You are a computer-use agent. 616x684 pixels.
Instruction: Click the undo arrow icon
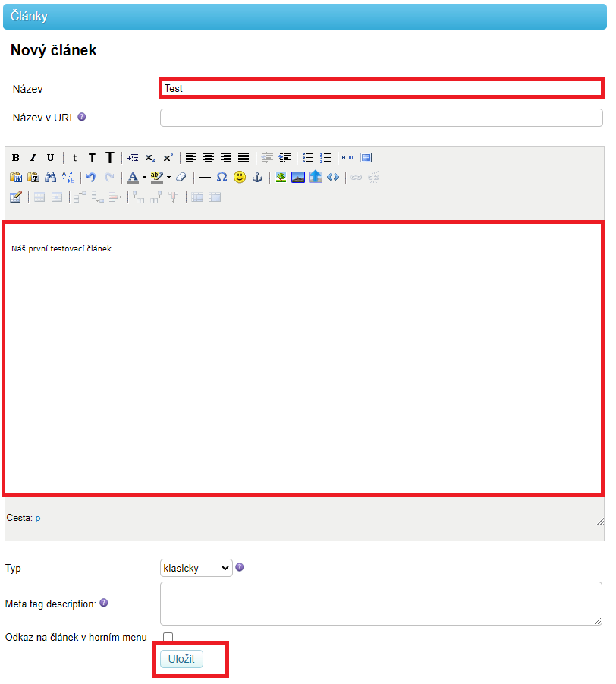pyautogui.click(x=90, y=178)
